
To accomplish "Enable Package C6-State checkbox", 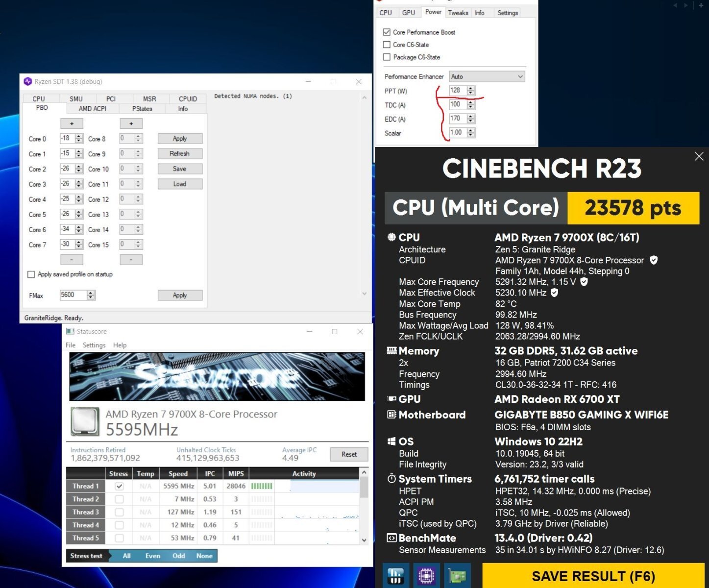I will (387, 57).
